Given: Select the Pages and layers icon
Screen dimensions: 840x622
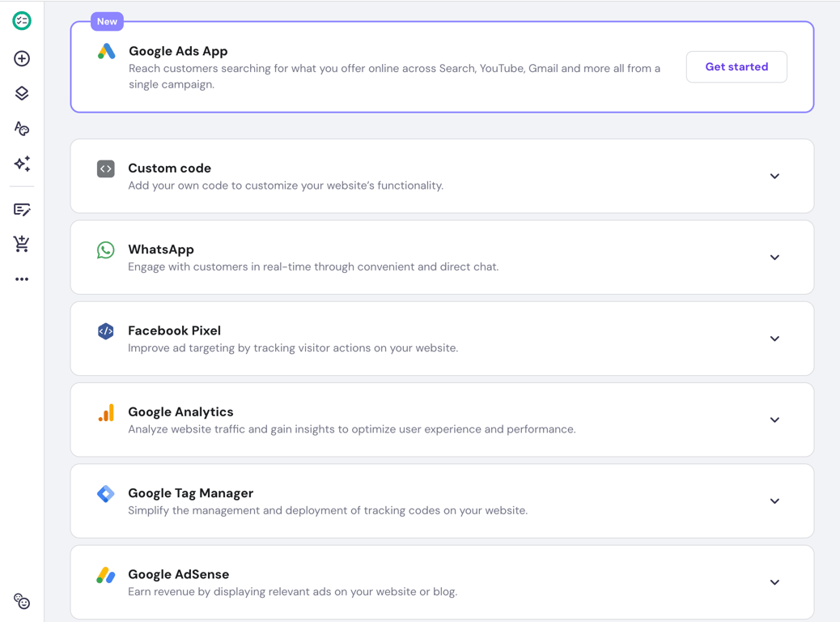Looking at the screenshot, I should [22, 92].
